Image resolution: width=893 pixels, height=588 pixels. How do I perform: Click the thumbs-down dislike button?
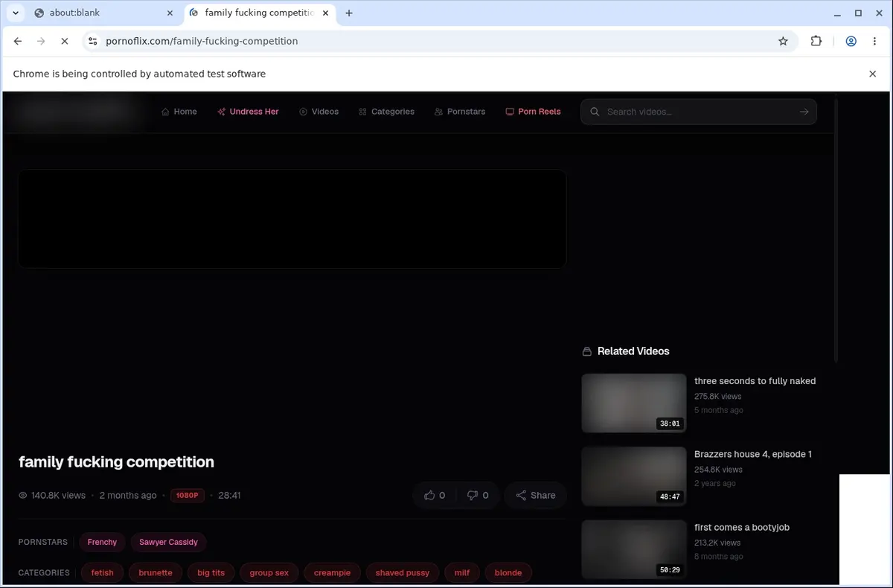coord(478,495)
